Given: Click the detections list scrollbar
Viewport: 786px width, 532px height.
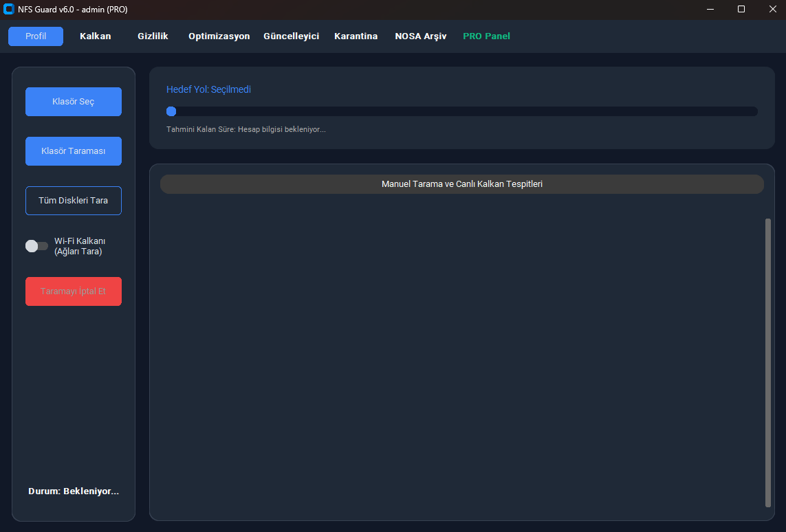Looking at the screenshot, I should point(768,363).
